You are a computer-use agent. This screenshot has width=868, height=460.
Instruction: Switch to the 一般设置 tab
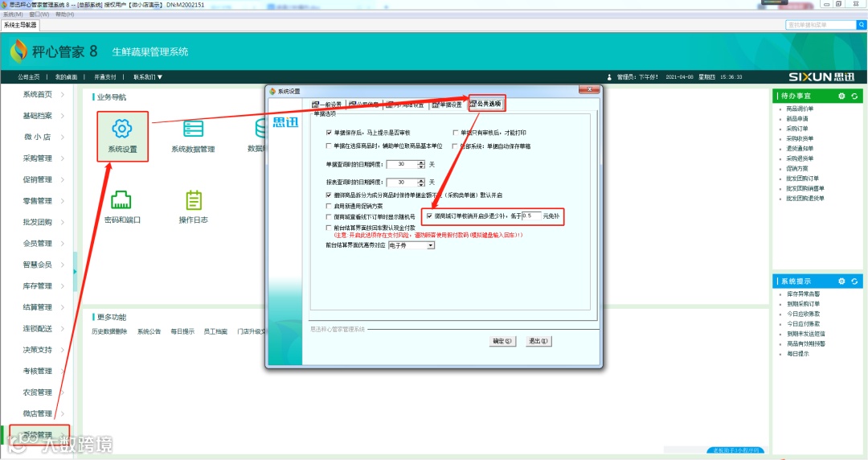coord(327,105)
